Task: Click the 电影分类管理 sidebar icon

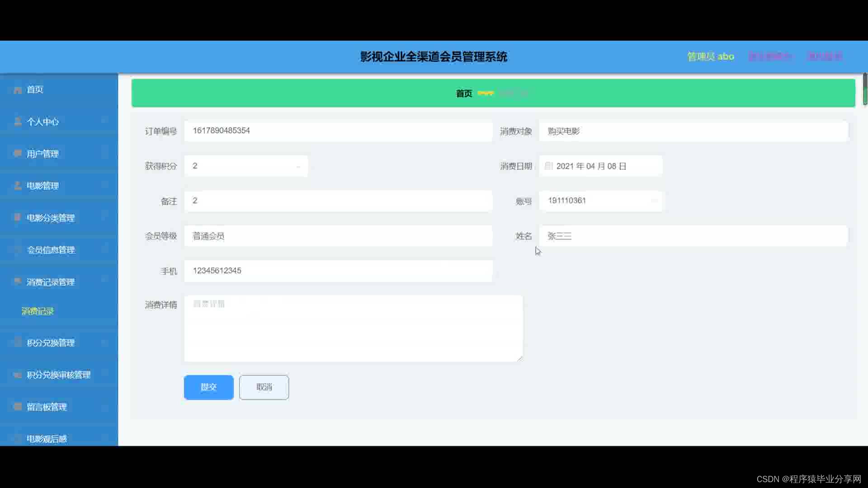Action: (18, 218)
